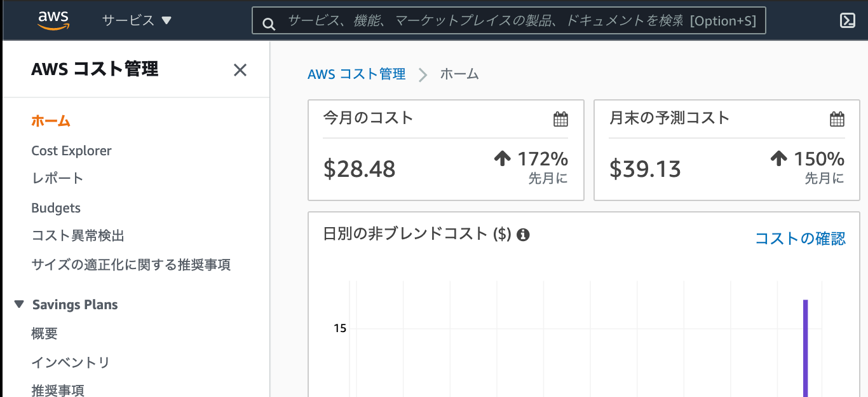Open 概要 under Savings Plans
This screenshot has height=397, width=868.
pyautogui.click(x=44, y=333)
